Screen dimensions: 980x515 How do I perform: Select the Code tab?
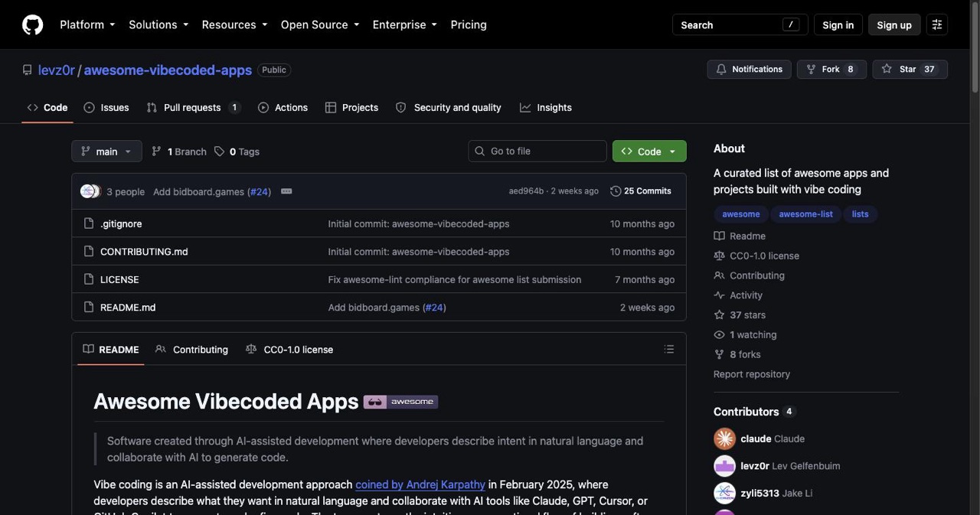(x=47, y=108)
